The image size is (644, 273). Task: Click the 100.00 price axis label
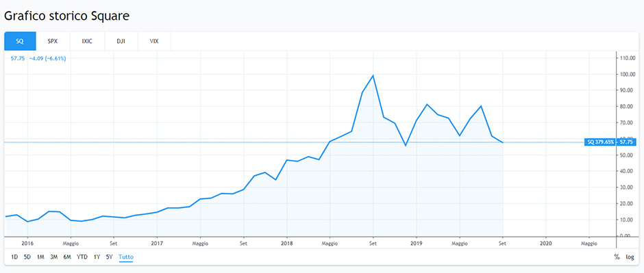pyautogui.click(x=627, y=74)
